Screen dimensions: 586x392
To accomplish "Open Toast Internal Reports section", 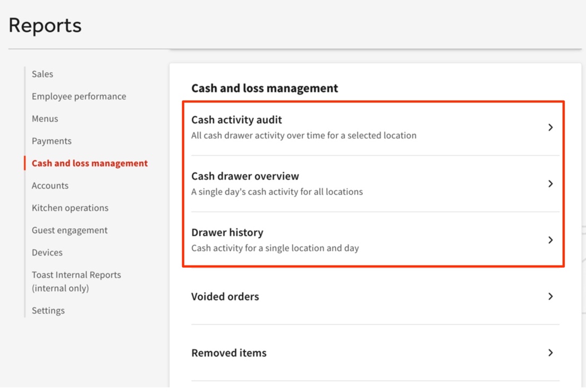I will 76,275.
